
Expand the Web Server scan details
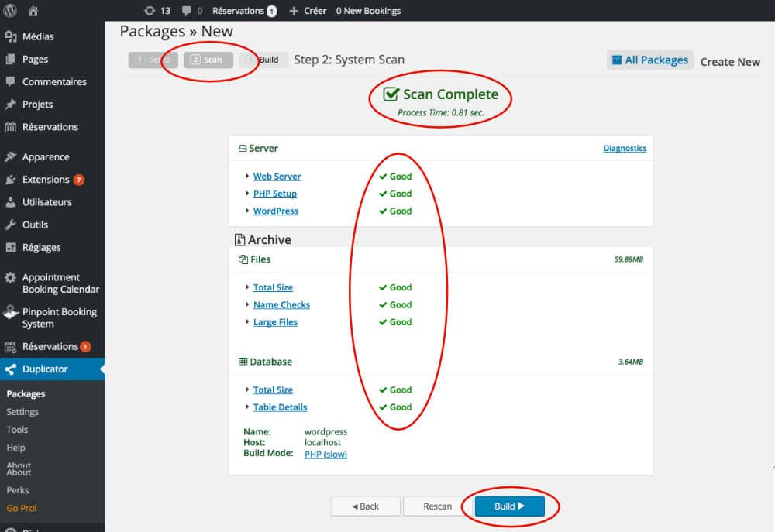tap(277, 176)
